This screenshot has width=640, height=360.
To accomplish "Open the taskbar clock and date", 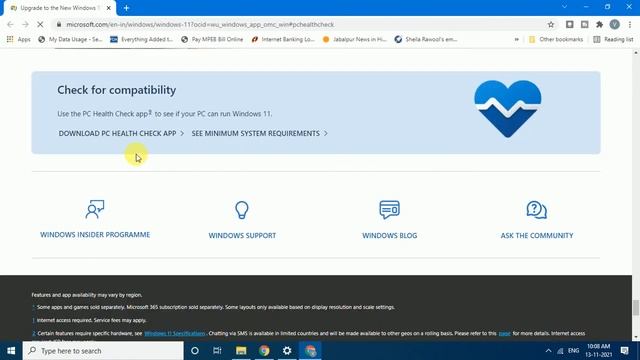I will point(598,351).
